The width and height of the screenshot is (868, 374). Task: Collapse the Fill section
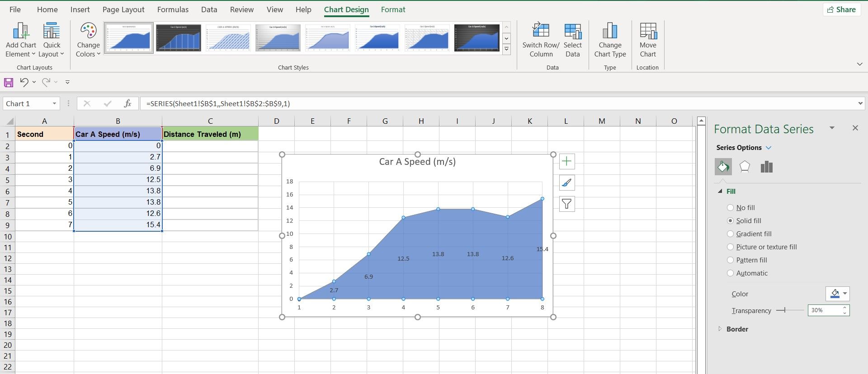720,191
